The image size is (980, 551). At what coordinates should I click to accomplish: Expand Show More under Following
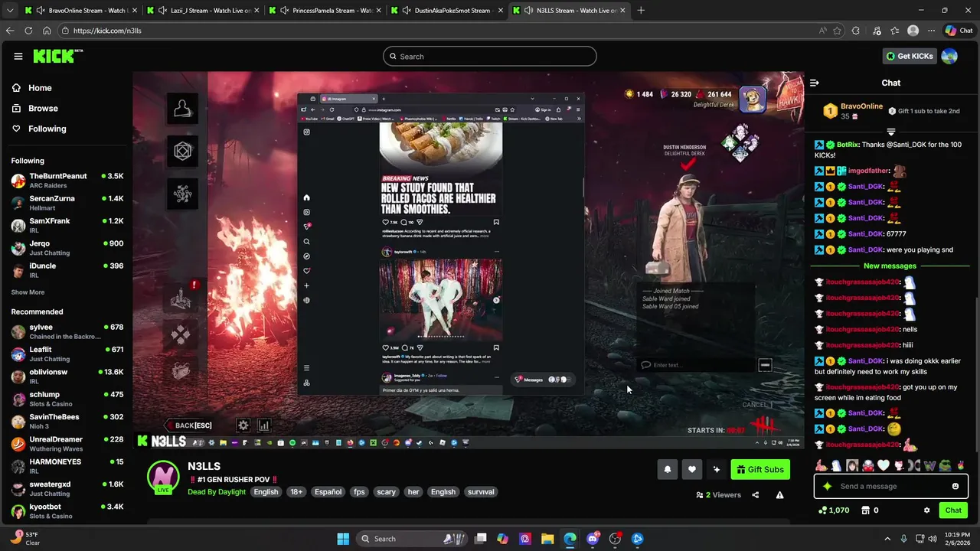coord(28,292)
